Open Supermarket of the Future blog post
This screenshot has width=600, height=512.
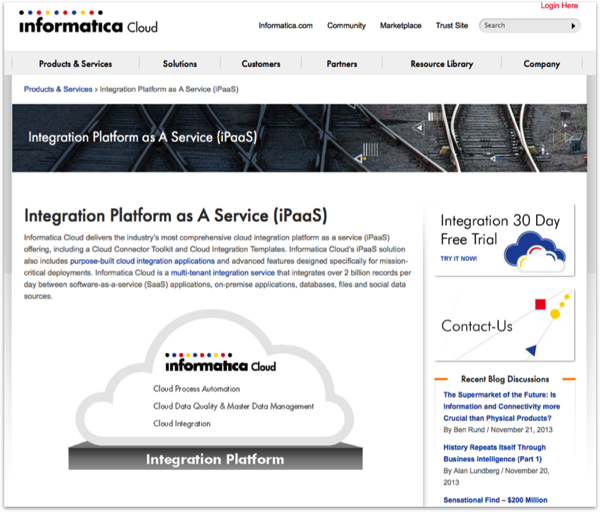coord(501,406)
